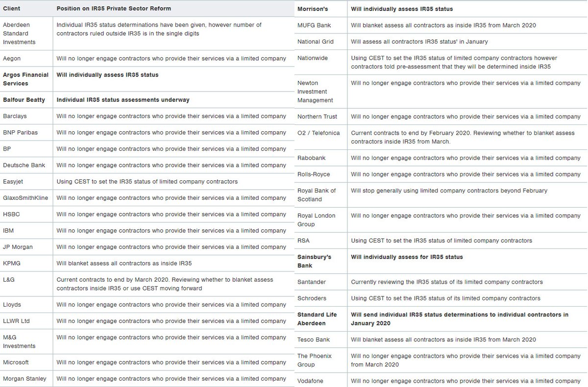Select Morrison's 'Will individually assess IR35 status' text
Viewport: 588px width, 387px height.
[402, 9]
